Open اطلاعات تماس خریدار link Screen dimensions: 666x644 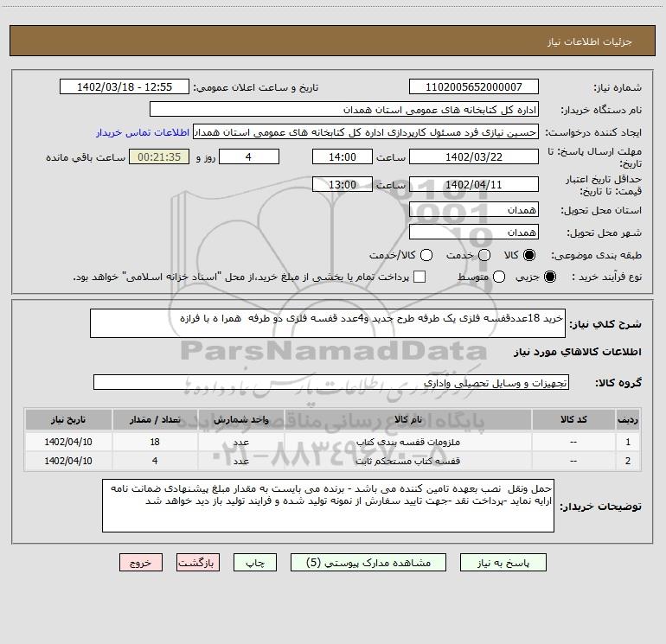click(143, 132)
